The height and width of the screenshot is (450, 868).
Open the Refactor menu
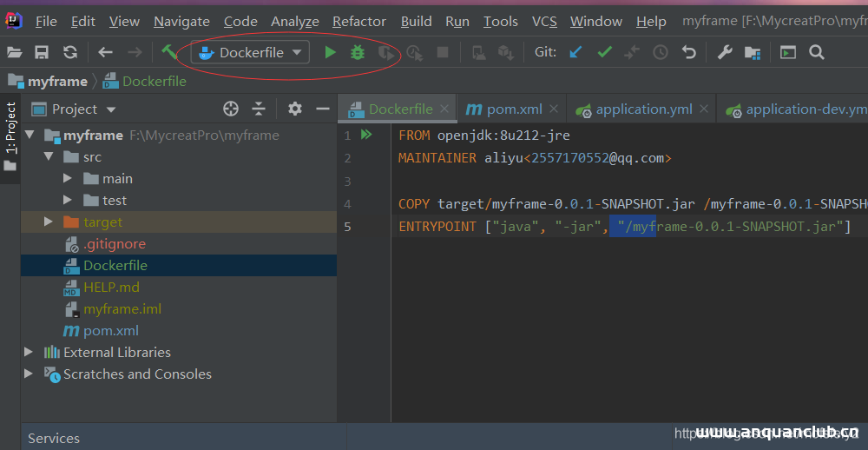(358, 21)
